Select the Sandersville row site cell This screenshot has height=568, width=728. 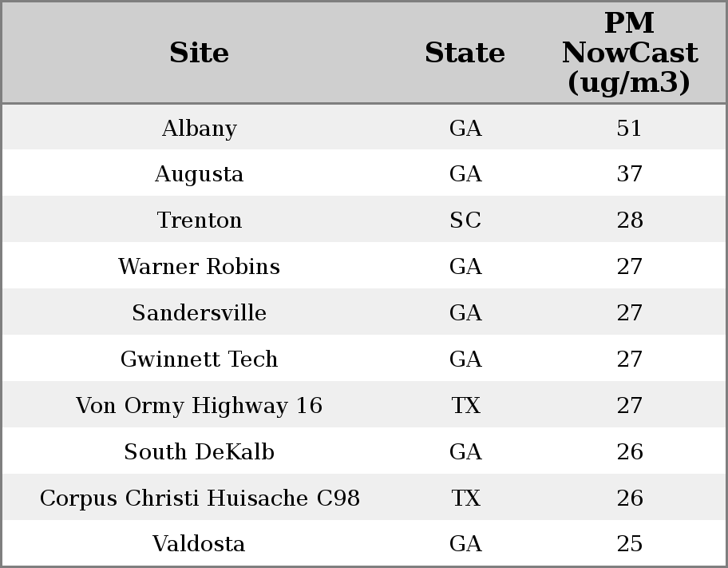pyautogui.click(x=199, y=313)
